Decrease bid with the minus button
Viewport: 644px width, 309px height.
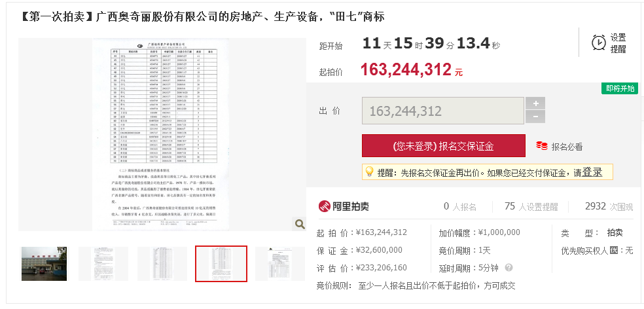click(535, 117)
